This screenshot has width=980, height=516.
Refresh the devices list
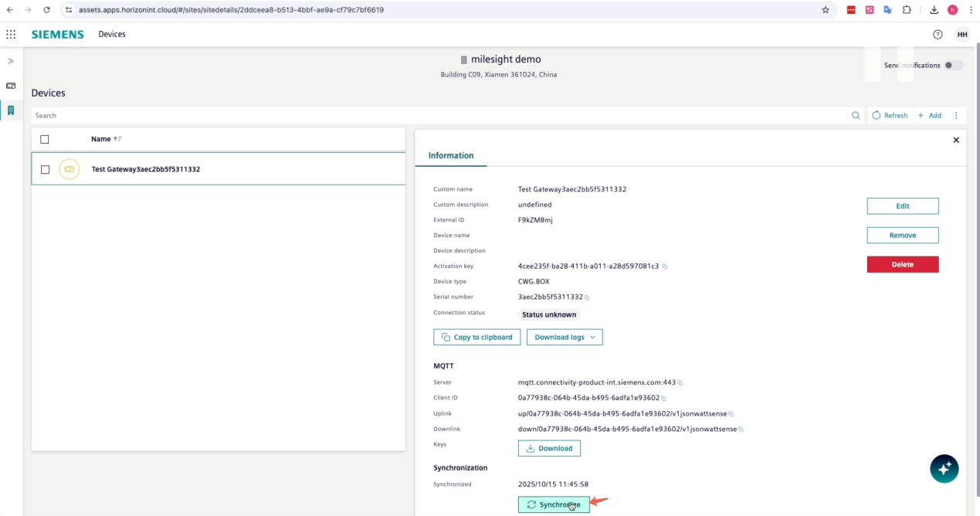tap(890, 115)
